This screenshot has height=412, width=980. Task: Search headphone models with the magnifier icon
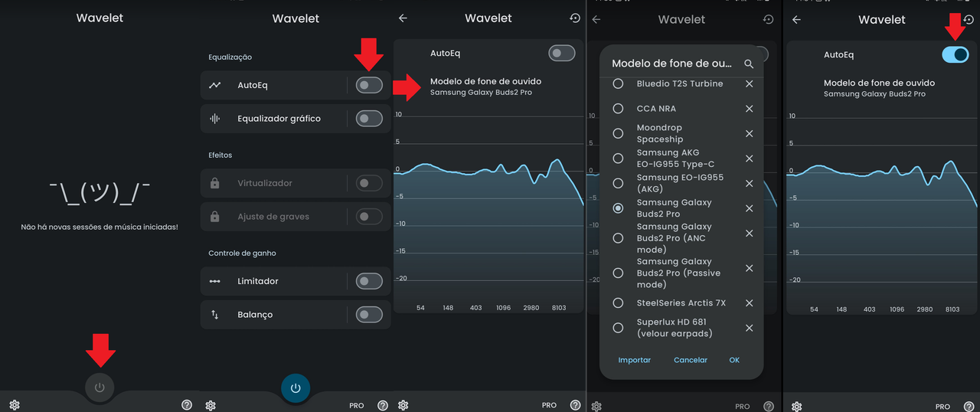tap(749, 64)
